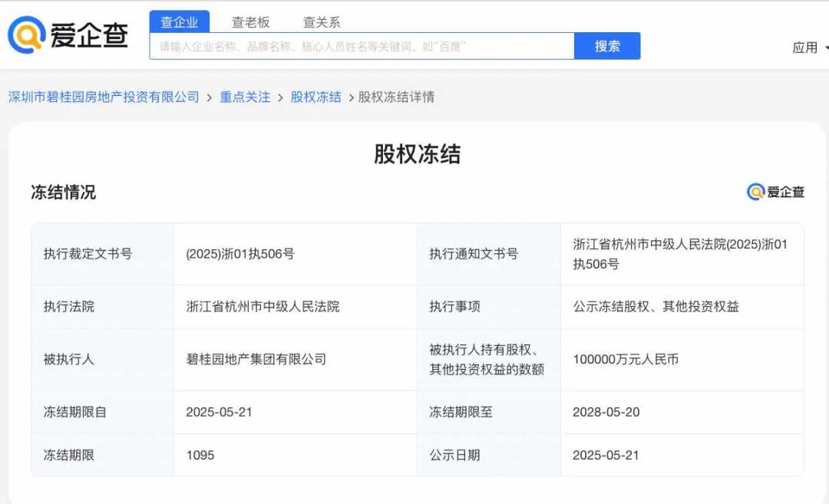Go to 重点关注 breadcrumb

tap(245, 97)
